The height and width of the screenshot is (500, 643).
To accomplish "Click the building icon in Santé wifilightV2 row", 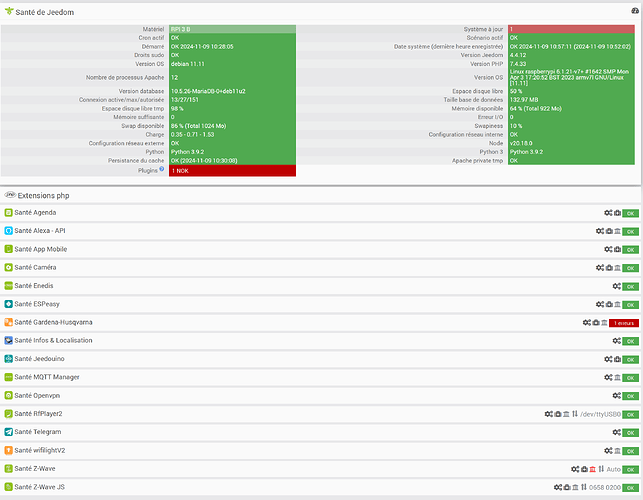I will tap(617, 451).
